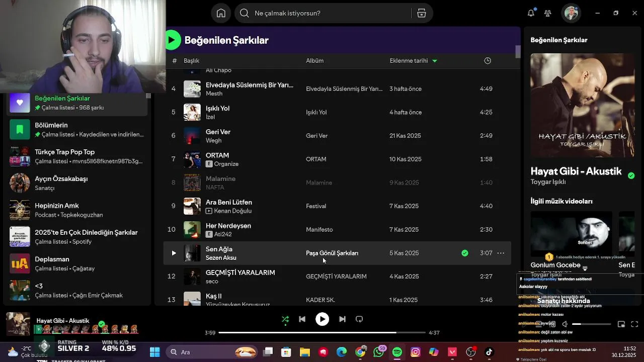Open OBS Studio from the taskbar

click(x=471, y=352)
